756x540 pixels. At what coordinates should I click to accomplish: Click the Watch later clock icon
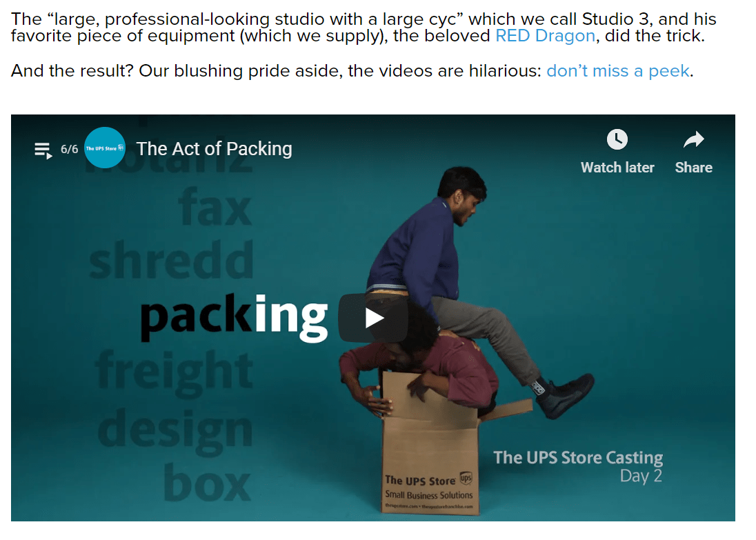(617, 139)
